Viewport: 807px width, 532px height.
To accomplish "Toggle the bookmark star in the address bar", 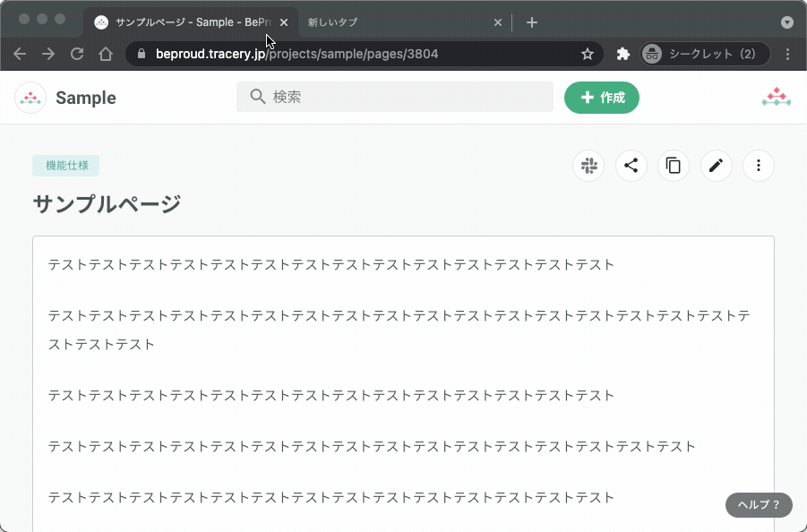I will (587, 54).
